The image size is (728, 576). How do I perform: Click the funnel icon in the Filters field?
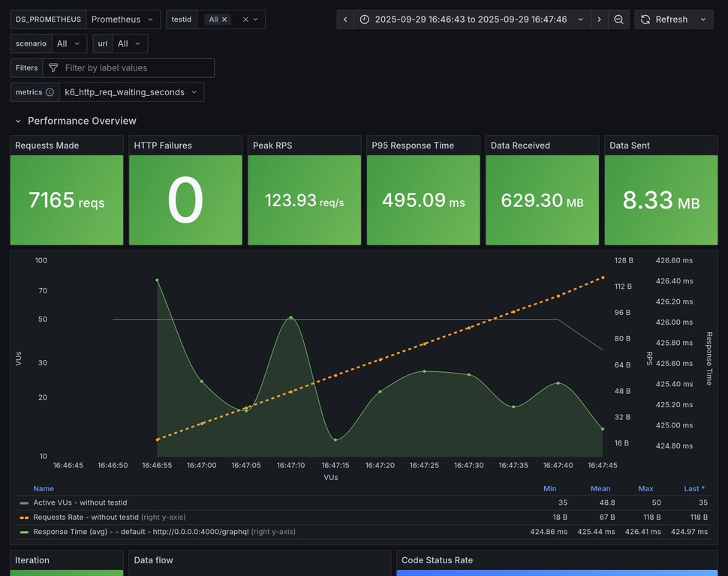tap(53, 68)
